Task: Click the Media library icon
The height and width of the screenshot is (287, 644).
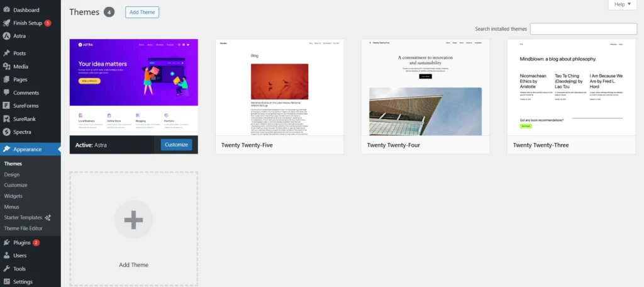Action: coord(6,66)
